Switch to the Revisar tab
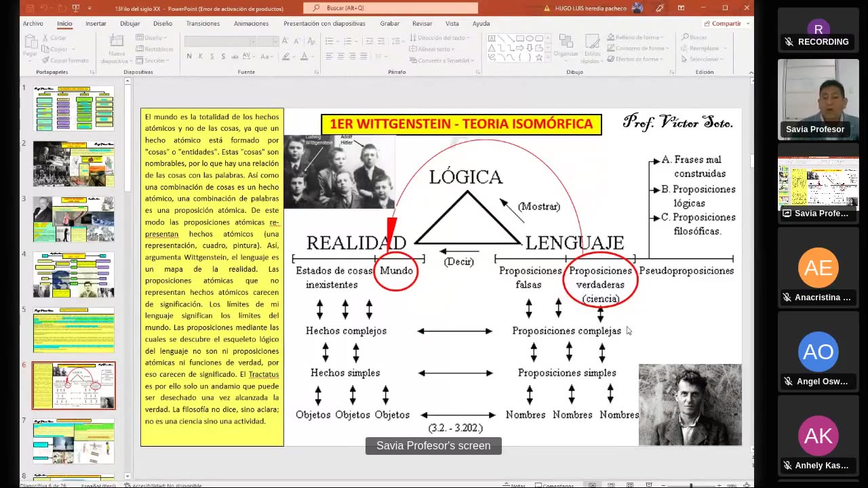Image resolution: width=868 pixels, height=488 pixels. 422,24
